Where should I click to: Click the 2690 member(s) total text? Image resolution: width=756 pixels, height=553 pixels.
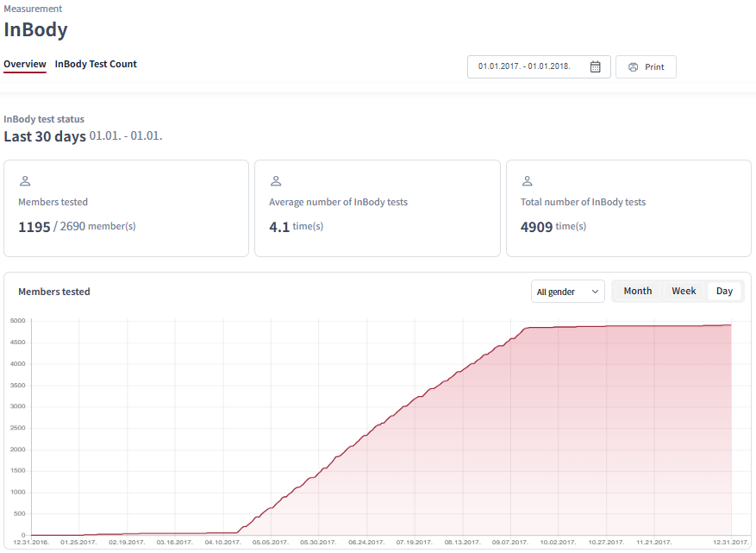pyautogui.click(x=98, y=226)
